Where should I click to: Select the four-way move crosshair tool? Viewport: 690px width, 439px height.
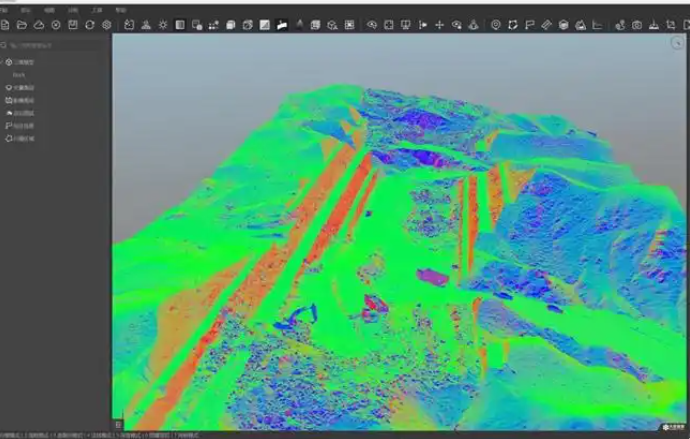pos(439,25)
